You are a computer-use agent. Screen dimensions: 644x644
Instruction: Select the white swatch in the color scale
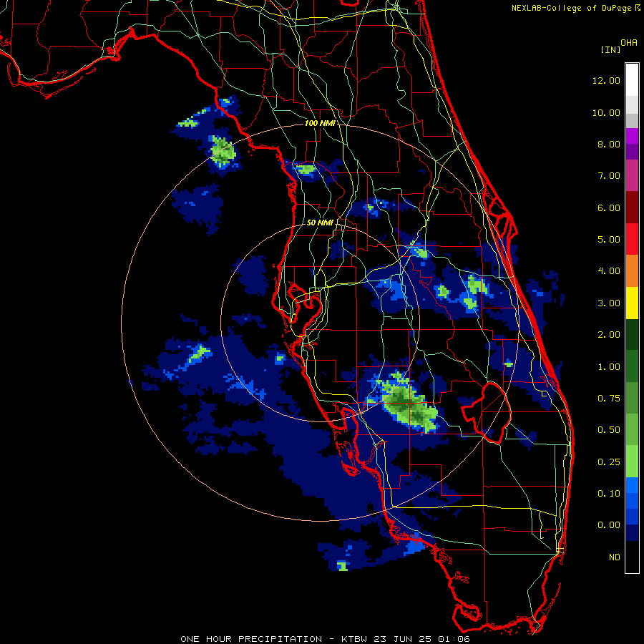(632, 80)
